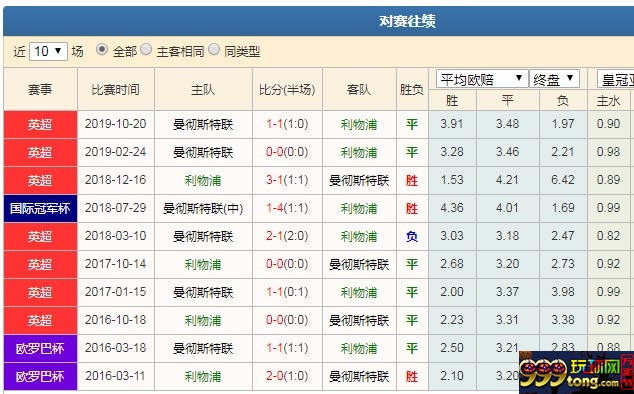Open score 2-1(2:0) of 2018-03-10 match
Viewport: 634px width, 394px height.
(287, 236)
